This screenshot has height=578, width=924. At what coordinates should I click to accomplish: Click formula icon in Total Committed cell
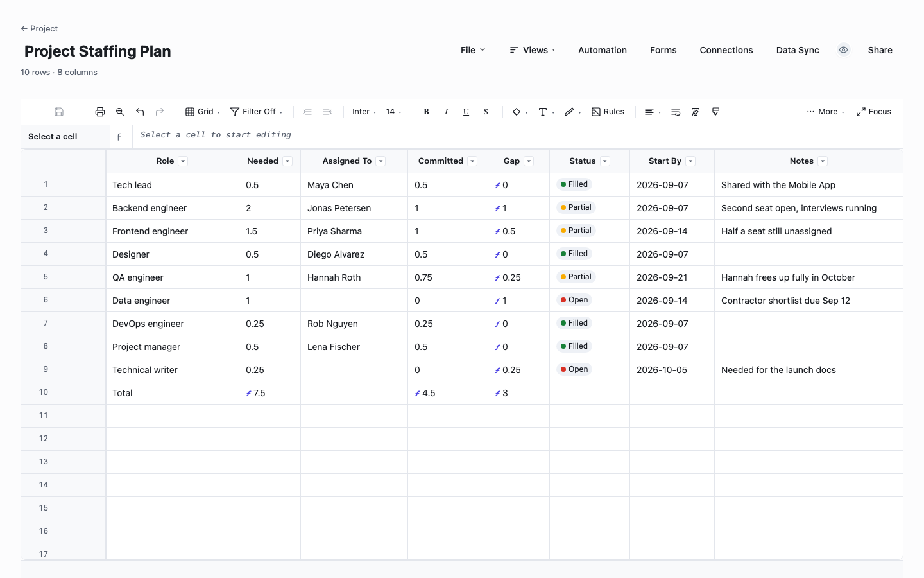417,394
